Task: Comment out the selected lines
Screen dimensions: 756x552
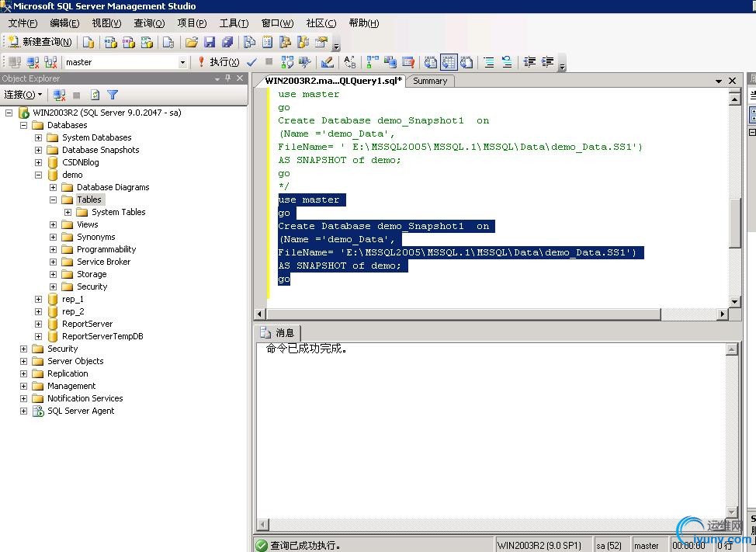Action: (489, 61)
